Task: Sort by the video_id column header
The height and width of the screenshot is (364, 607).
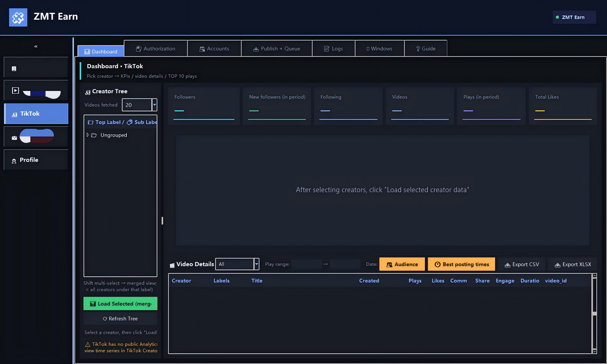Action: tap(556, 281)
